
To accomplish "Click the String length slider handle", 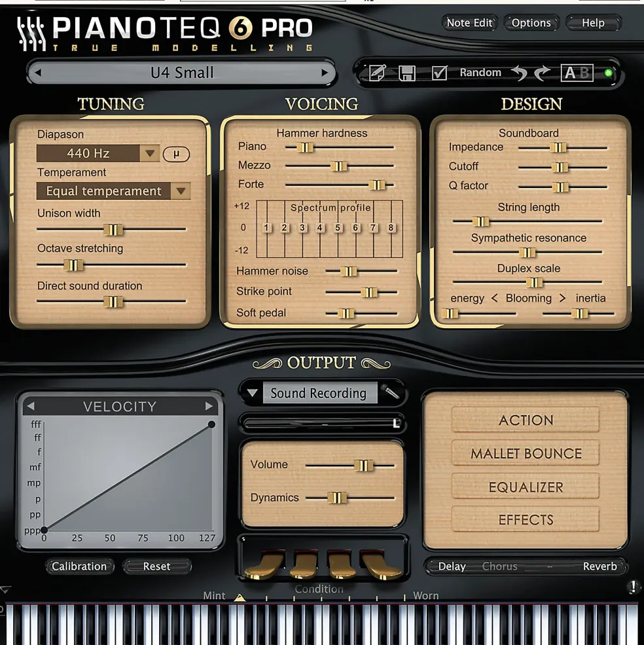I will point(480,222).
